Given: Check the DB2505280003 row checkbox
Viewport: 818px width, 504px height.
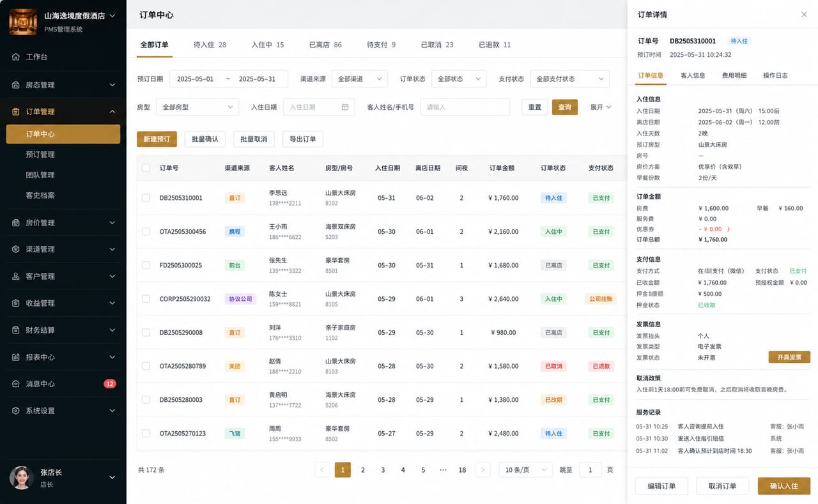Looking at the screenshot, I should click(146, 400).
